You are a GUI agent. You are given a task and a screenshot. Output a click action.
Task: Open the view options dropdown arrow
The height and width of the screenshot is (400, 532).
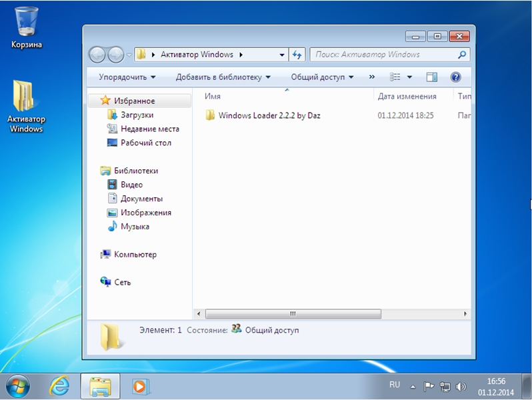409,77
